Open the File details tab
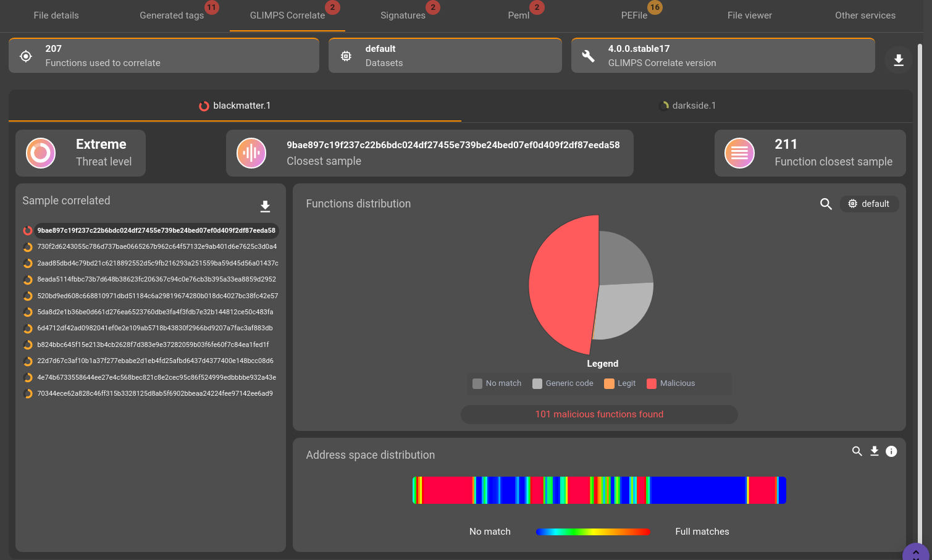 point(56,15)
